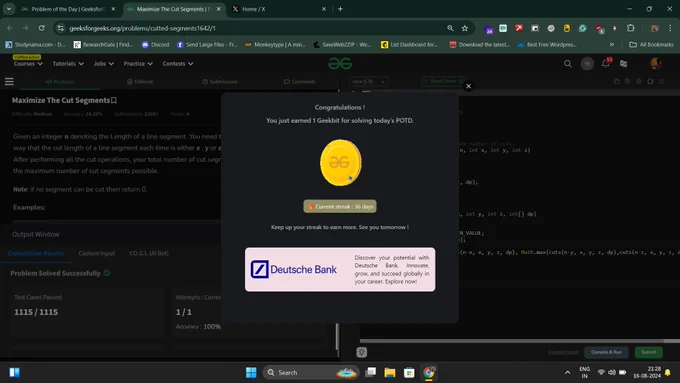Open the Discord bookmark
This screenshot has height=383, width=680.
[155, 45]
